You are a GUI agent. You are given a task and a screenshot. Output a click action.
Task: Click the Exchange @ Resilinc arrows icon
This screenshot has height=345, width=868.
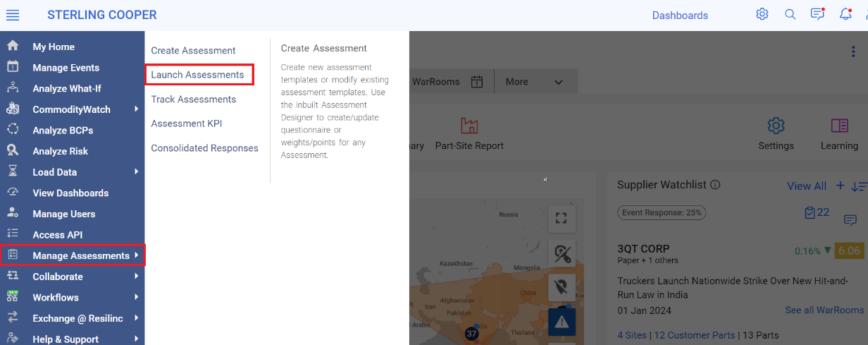13,317
